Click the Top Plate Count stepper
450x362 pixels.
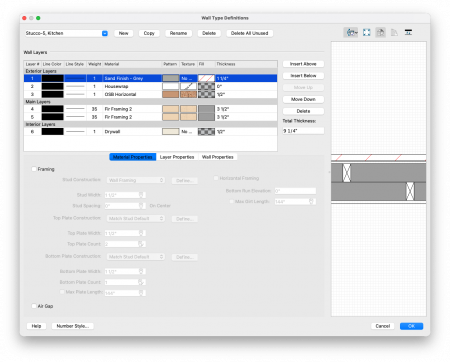pos(141,244)
